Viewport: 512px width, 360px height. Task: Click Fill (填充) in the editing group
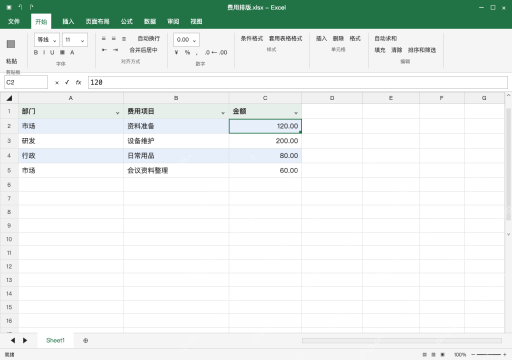tap(380, 50)
